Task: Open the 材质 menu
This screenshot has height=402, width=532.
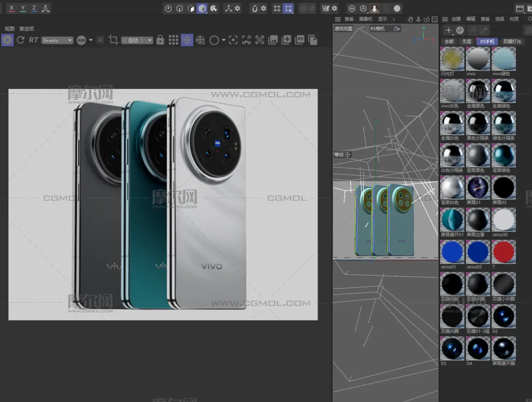Action: click(x=514, y=19)
